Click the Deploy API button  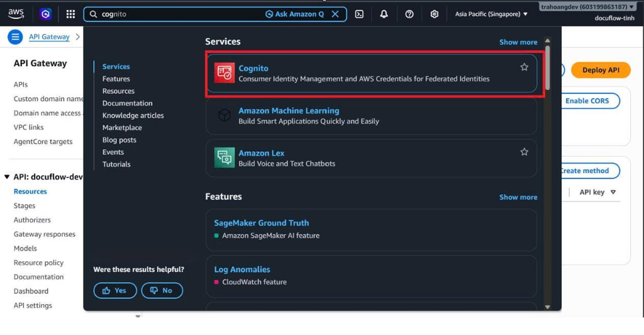(601, 70)
